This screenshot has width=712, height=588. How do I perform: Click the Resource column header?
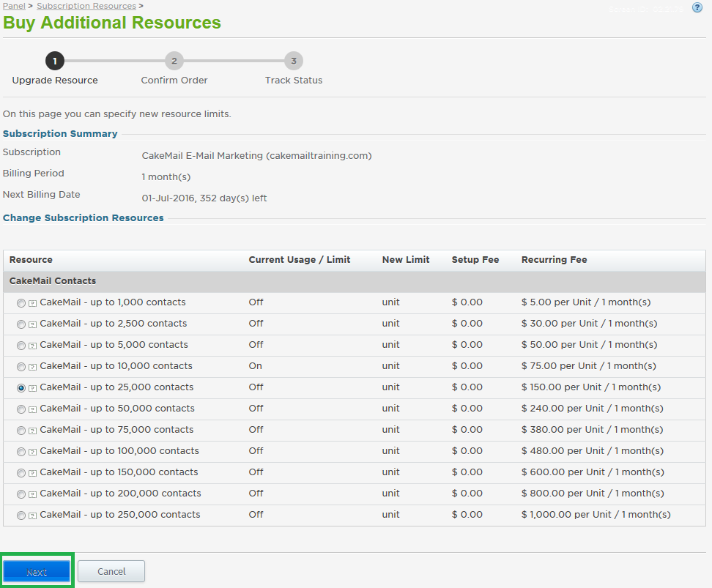pyautogui.click(x=31, y=260)
